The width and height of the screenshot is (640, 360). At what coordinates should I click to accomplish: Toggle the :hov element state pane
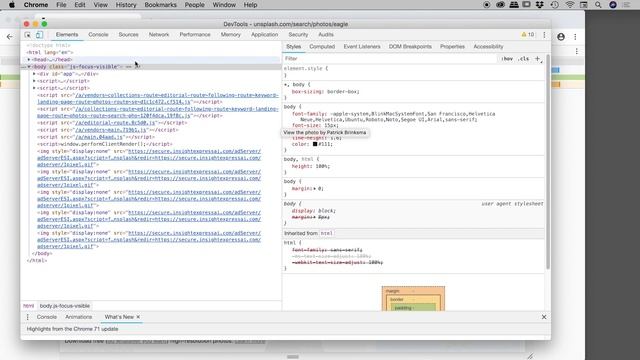[507, 59]
